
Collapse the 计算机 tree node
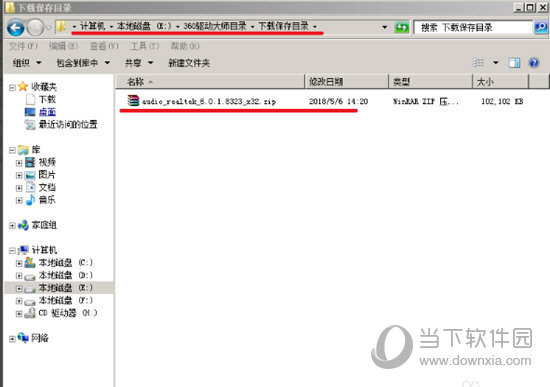click(x=12, y=251)
